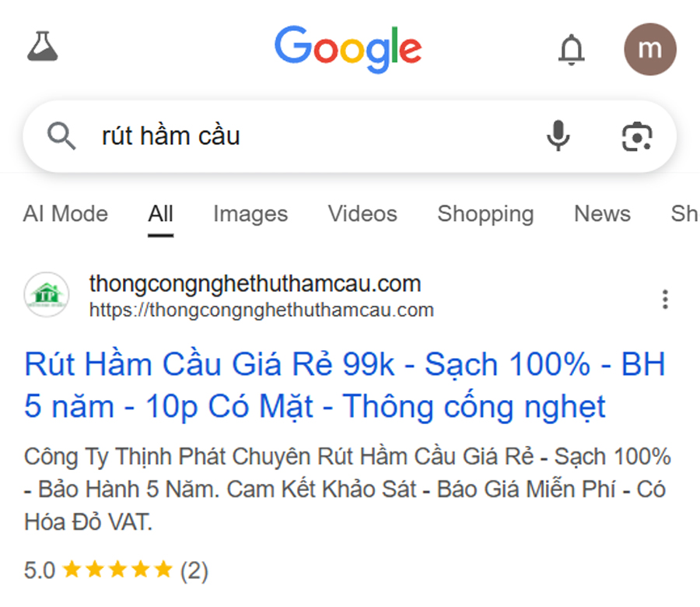Open Search Labs flask icon
Image resolution: width=700 pixels, height=607 pixels.
(x=43, y=46)
